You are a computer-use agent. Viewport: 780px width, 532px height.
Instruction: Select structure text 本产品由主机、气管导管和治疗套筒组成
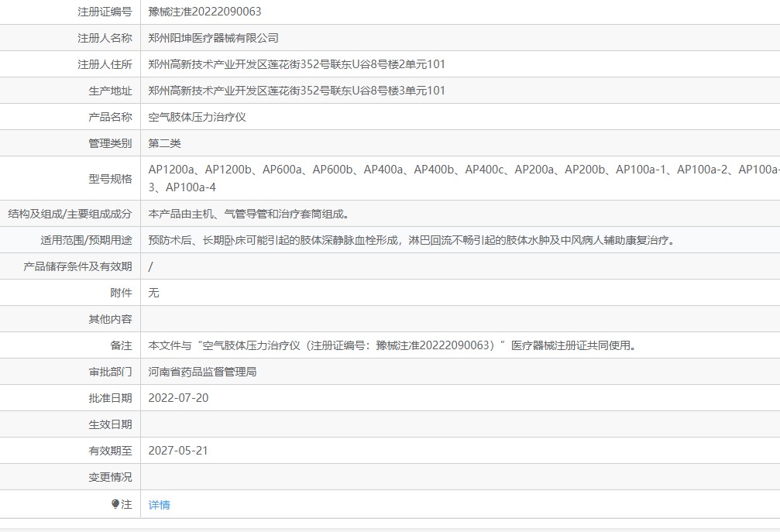(251, 214)
